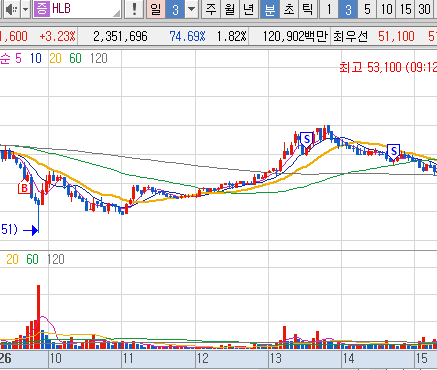Click the 12 o'clock time axis label

pyautogui.click(x=202, y=358)
